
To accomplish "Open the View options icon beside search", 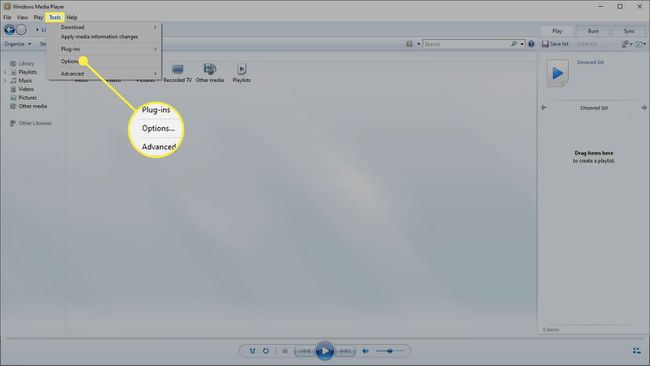I will (410, 44).
